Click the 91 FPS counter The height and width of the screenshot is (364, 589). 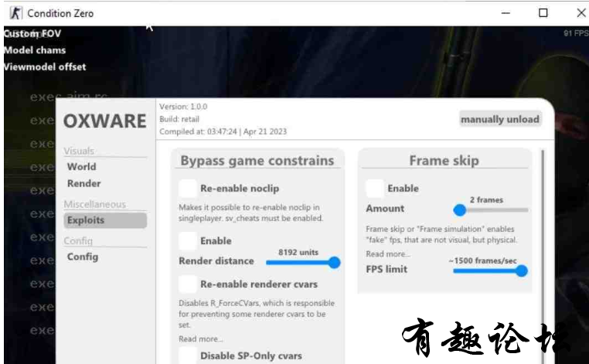(576, 33)
